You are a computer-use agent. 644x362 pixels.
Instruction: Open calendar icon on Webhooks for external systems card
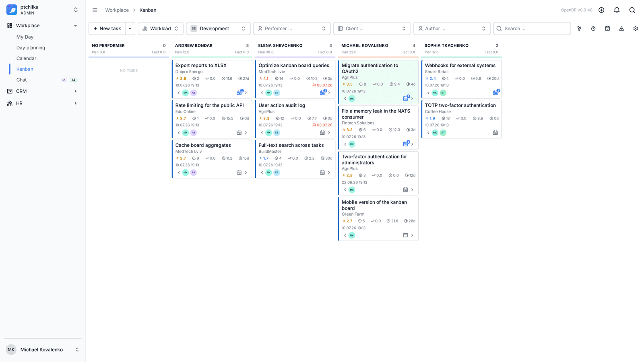(495, 93)
